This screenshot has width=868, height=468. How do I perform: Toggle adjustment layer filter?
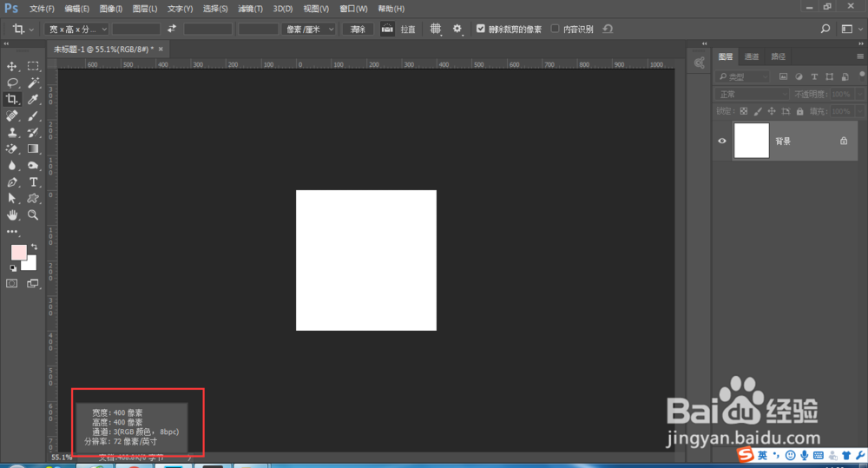[799, 76]
